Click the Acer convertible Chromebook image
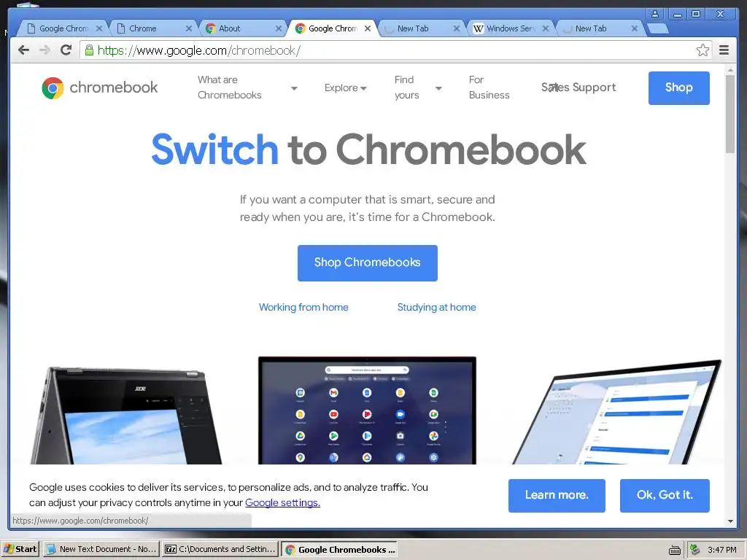747x560 pixels. 125,415
